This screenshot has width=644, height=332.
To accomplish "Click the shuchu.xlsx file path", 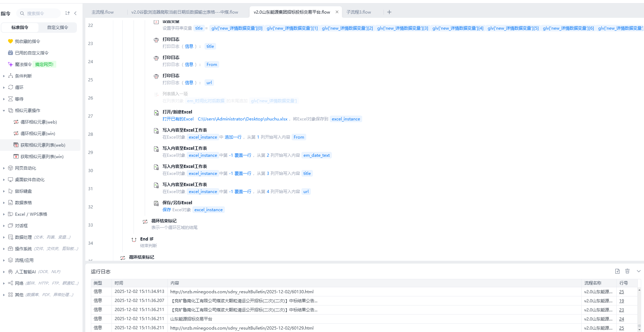I will (x=243, y=119).
